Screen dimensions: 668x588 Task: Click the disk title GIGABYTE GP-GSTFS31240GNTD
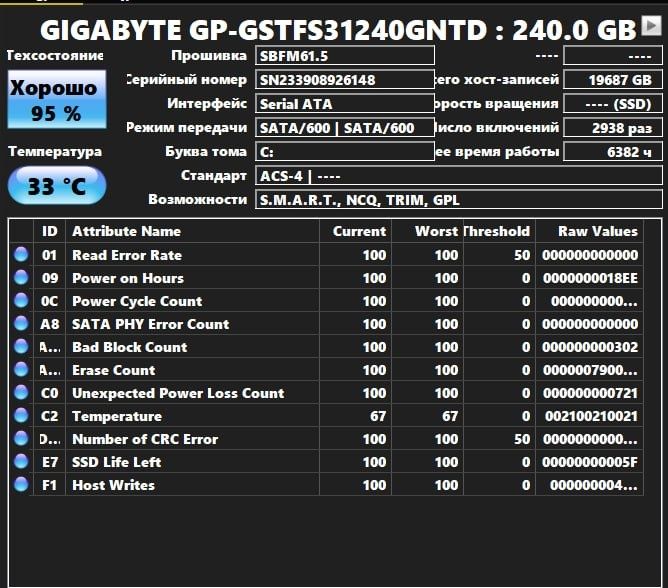click(263, 30)
